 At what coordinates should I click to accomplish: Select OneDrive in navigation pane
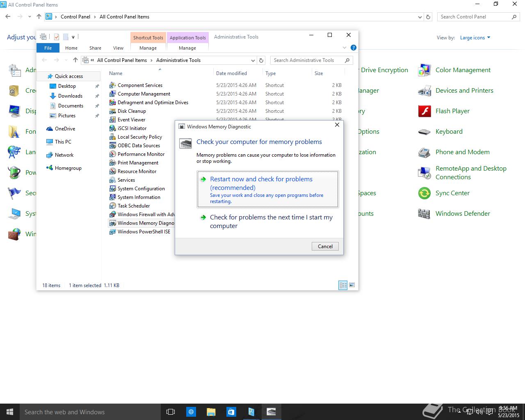[x=65, y=129]
